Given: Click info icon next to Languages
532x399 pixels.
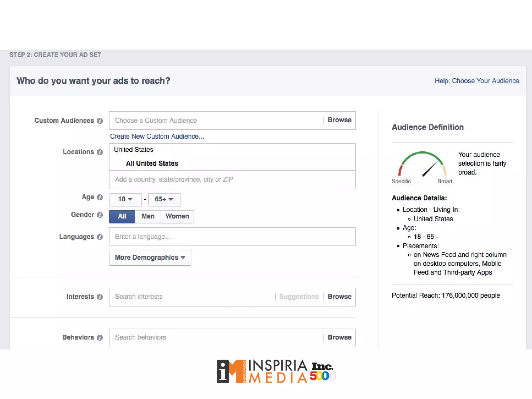Looking at the screenshot, I should pyautogui.click(x=100, y=237).
